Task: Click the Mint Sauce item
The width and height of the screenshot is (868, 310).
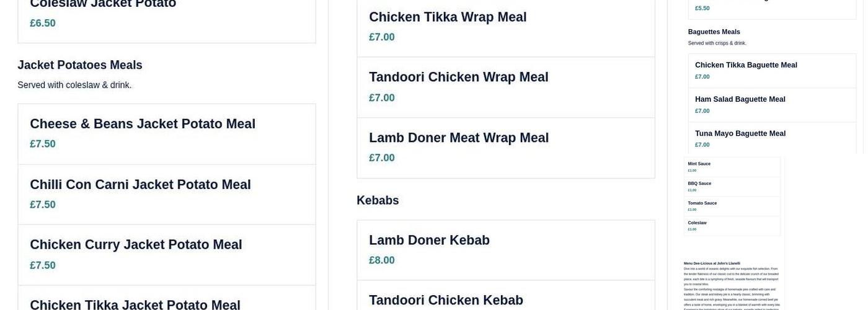Action: (732, 167)
